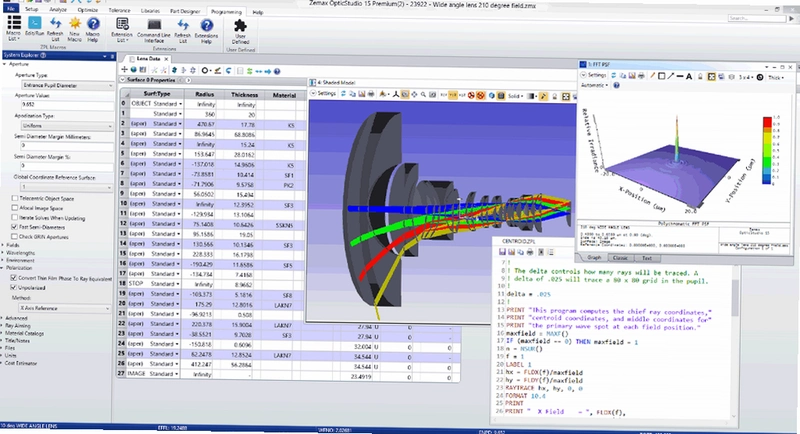Open the Global Coordinate Reference Surface dropdown
The width and height of the screenshot is (800, 434).
click(x=67, y=187)
